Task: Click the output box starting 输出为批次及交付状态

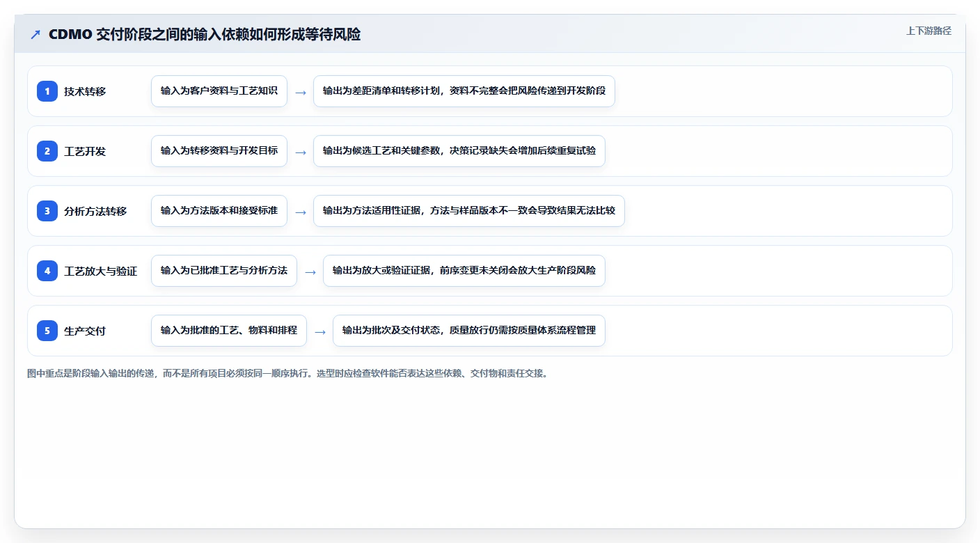Action: pyautogui.click(x=469, y=331)
